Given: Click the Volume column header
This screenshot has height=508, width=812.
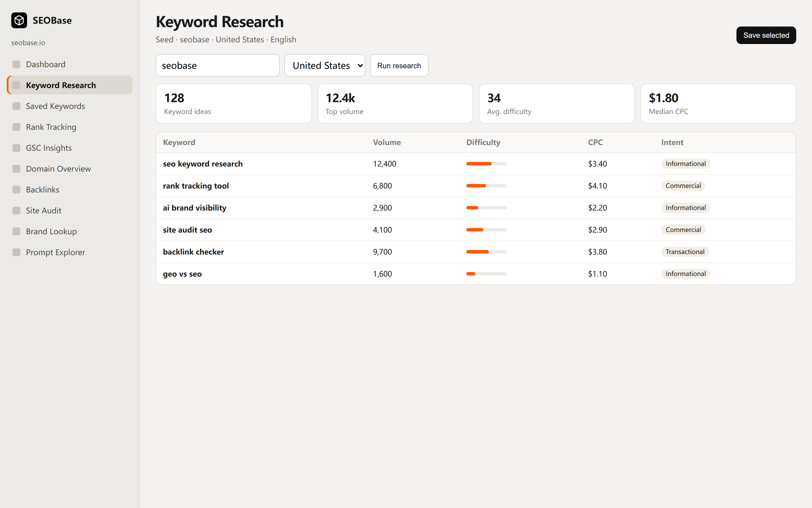Looking at the screenshot, I should (387, 143).
